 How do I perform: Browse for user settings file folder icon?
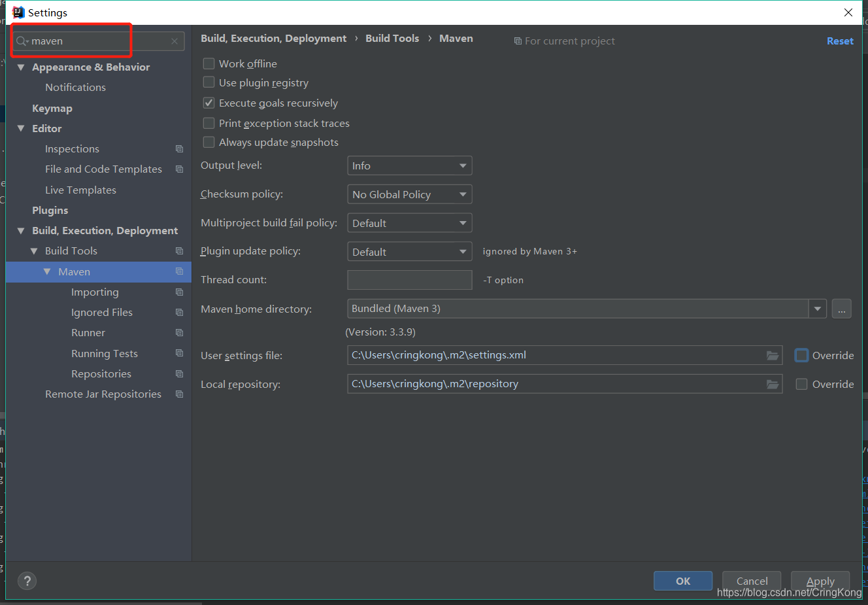(x=773, y=355)
